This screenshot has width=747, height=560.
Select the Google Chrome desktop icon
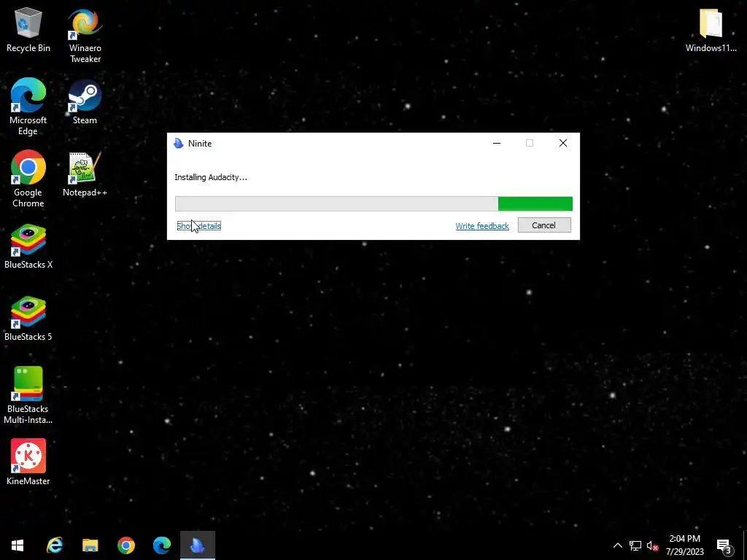coord(28,179)
